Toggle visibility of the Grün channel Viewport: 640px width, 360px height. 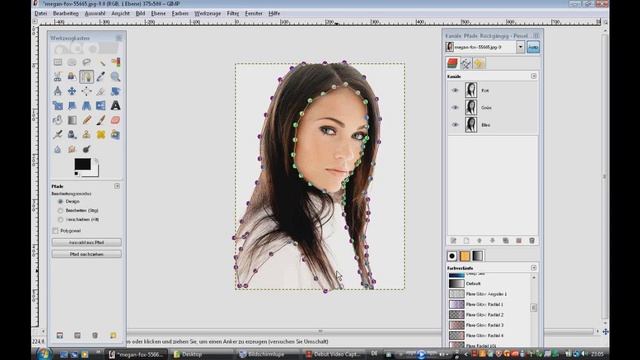click(x=455, y=107)
